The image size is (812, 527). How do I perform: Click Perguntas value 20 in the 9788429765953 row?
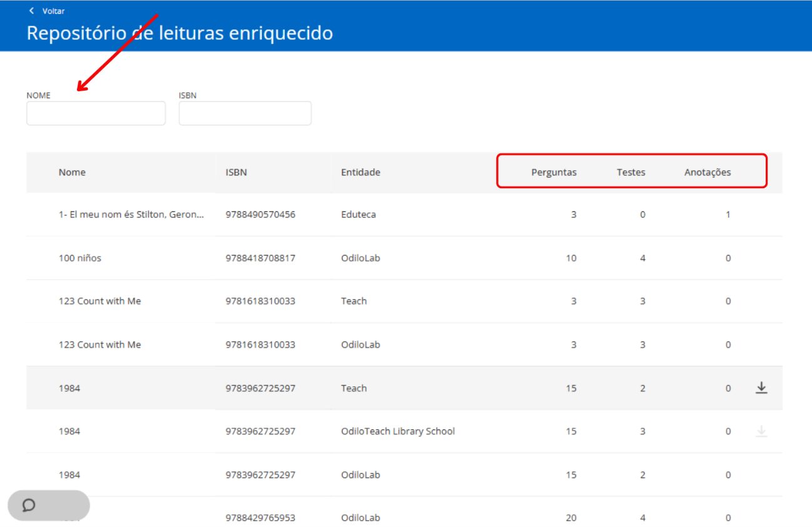(571, 518)
